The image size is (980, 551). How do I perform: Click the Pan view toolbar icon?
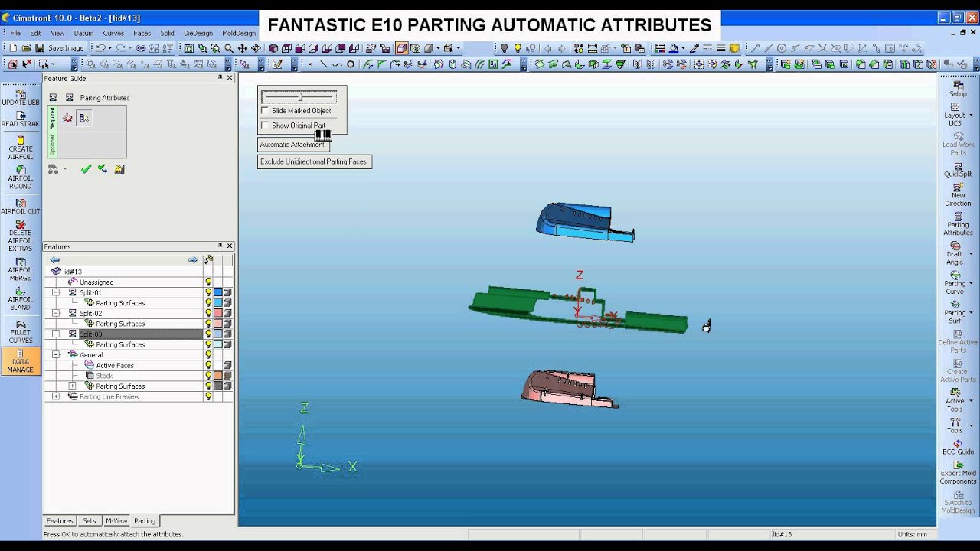(x=242, y=48)
